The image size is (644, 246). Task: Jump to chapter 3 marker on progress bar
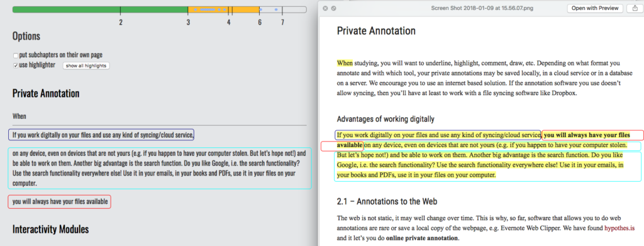(188, 22)
